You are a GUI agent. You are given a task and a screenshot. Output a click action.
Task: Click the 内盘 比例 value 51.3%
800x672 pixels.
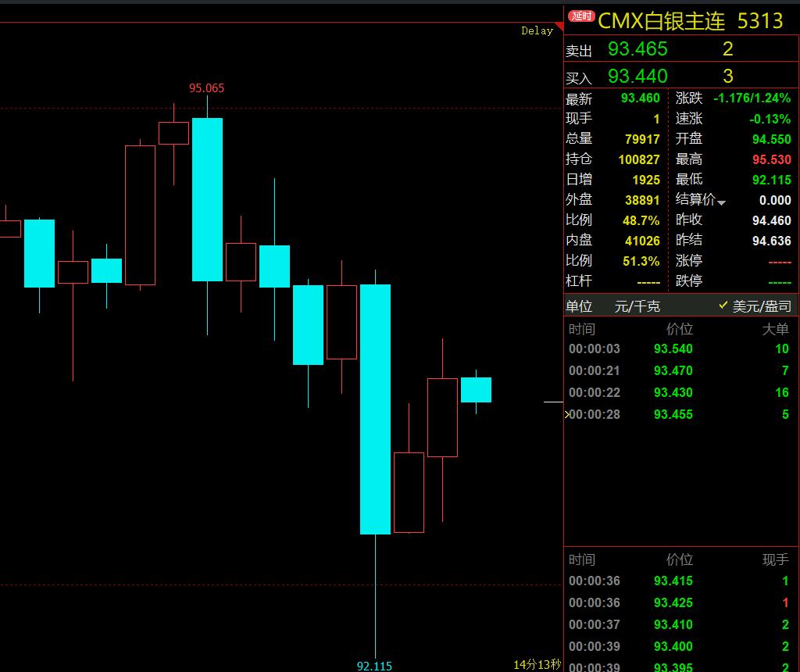(x=641, y=261)
